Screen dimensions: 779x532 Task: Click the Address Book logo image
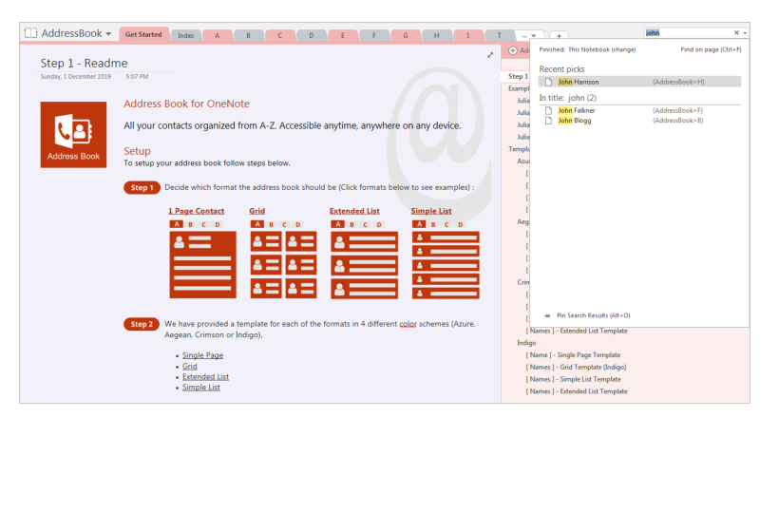click(73, 135)
